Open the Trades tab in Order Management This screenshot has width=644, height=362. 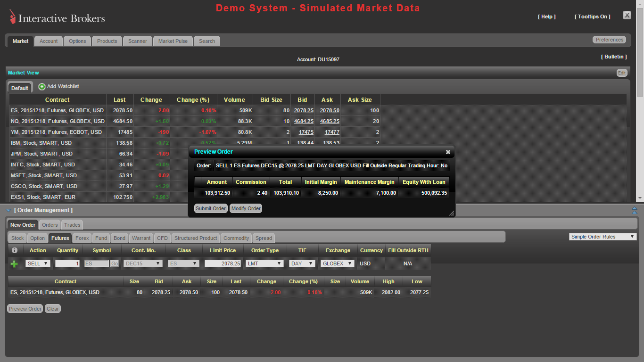pos(72,225)
